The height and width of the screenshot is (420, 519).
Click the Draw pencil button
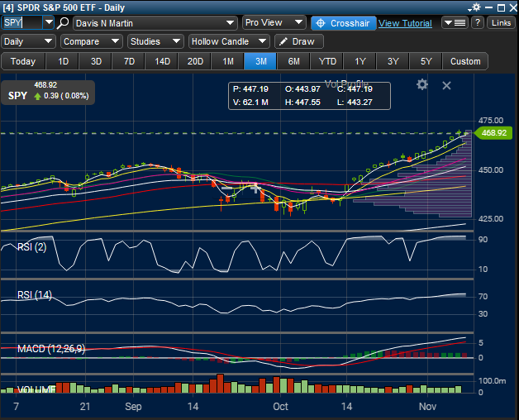click(299, 41)
